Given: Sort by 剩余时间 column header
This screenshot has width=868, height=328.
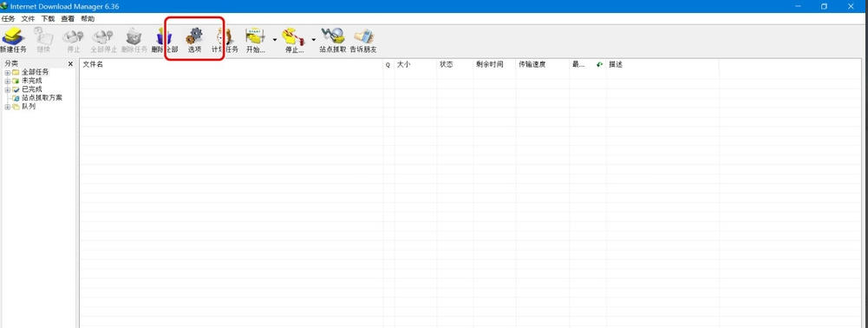Looking at the screenshot, I should point(494,65).
